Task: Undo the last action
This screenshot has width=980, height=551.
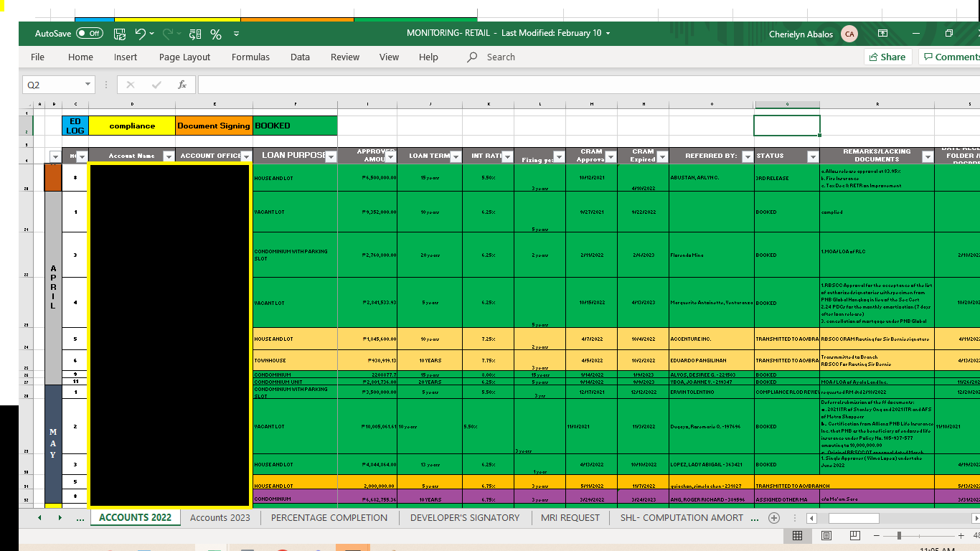Action: tap(140, 34)
